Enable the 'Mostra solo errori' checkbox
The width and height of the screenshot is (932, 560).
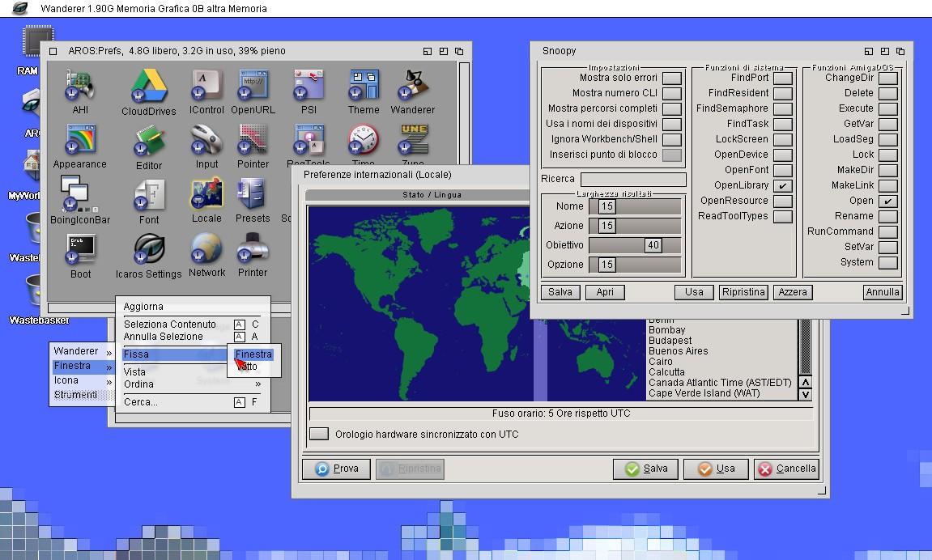click(x=671, y=78)
